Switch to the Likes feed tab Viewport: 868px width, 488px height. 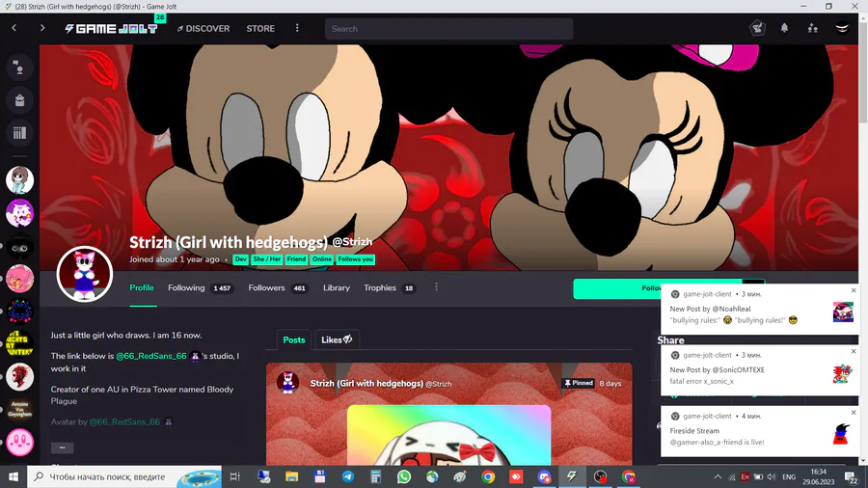click(x=337, y=339)
